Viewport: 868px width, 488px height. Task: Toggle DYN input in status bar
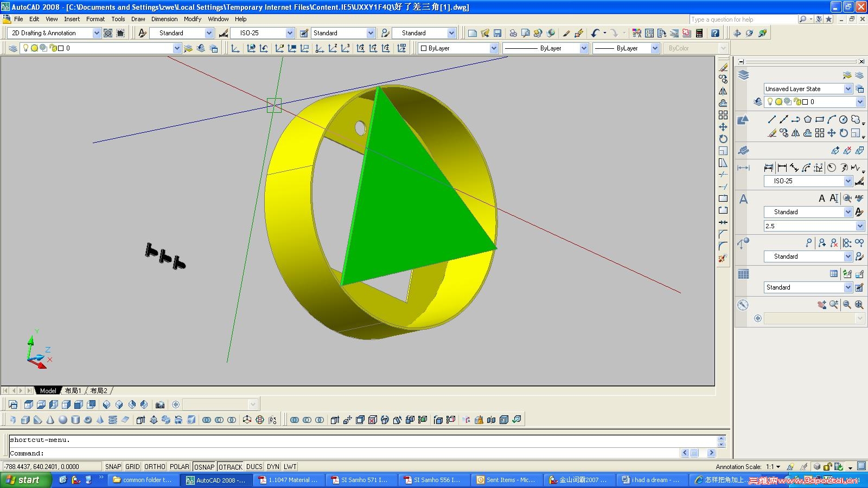(x=273, y=467)
